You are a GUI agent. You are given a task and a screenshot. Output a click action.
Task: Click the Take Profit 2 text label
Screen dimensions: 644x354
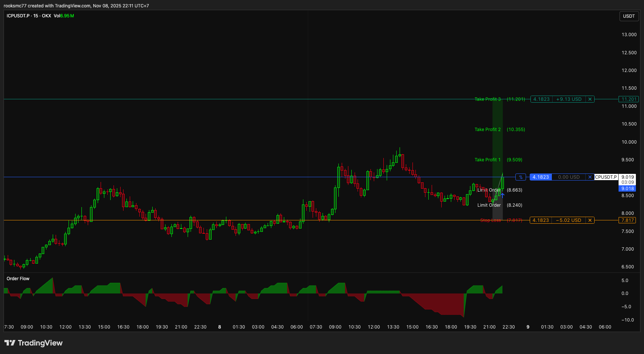point(488,130)
